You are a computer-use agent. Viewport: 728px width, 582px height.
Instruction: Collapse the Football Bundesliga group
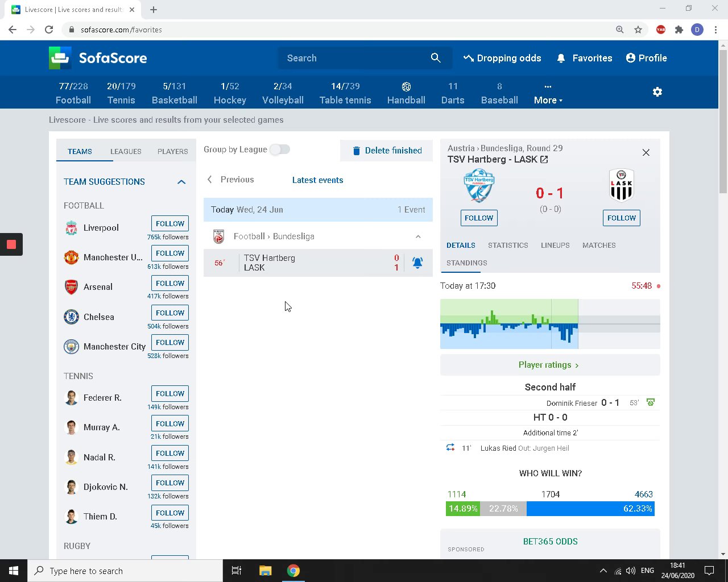tap(418, 236)
